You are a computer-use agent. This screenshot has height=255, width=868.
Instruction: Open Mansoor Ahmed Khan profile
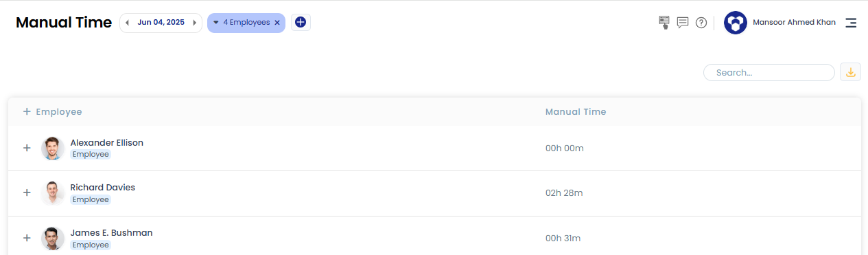794,23
